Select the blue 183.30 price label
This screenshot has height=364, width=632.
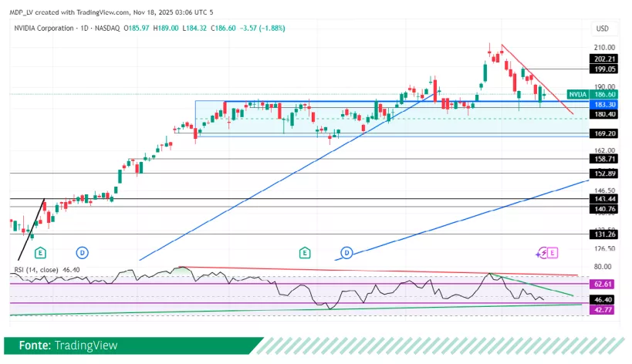pyautogui.click(x=603, y=103)
